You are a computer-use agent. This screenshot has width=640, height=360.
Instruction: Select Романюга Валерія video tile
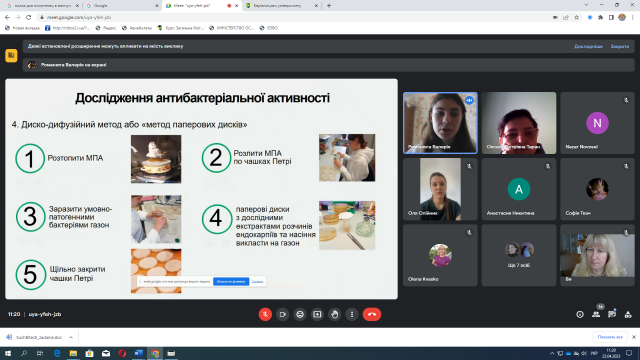(440, 123)
